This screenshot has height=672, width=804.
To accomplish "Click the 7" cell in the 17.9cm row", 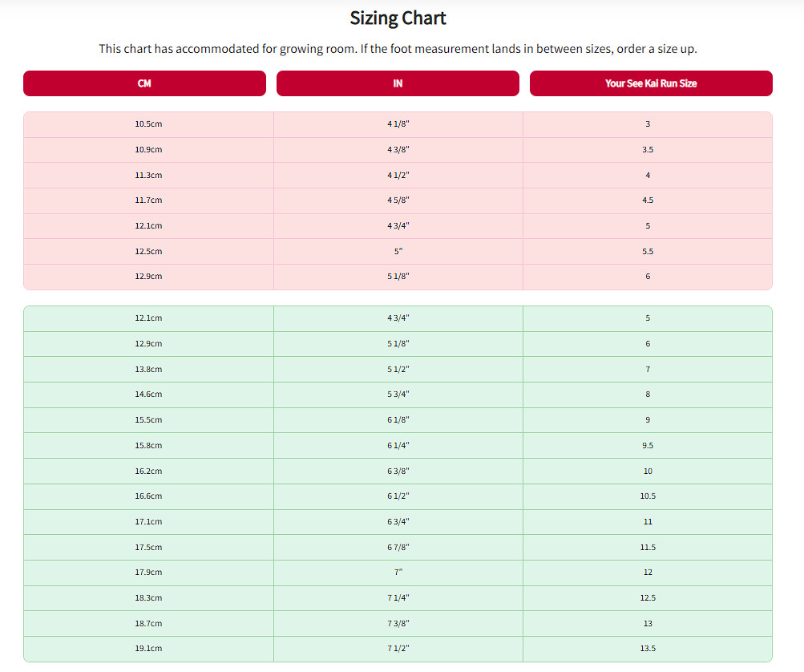I will tap(398, 573).
